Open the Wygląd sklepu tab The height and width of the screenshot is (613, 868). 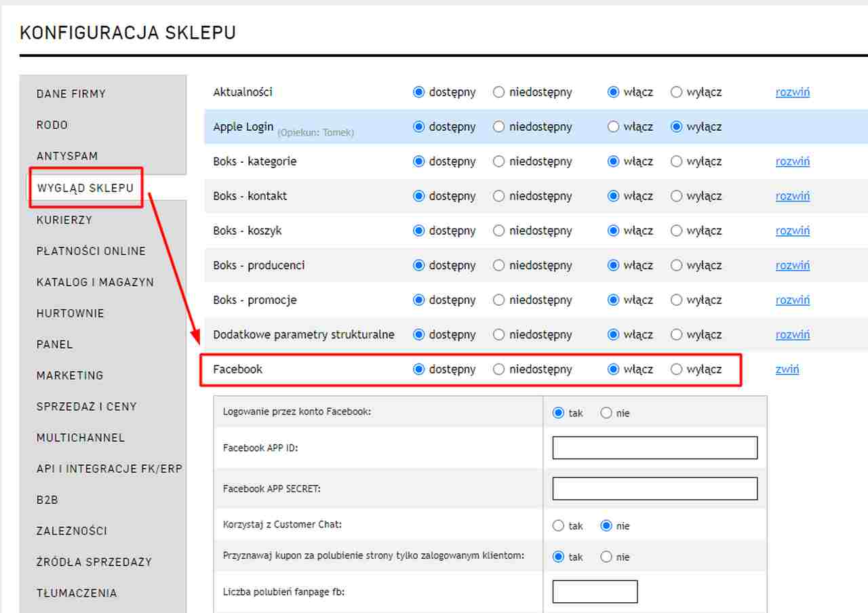pos(85,188)
